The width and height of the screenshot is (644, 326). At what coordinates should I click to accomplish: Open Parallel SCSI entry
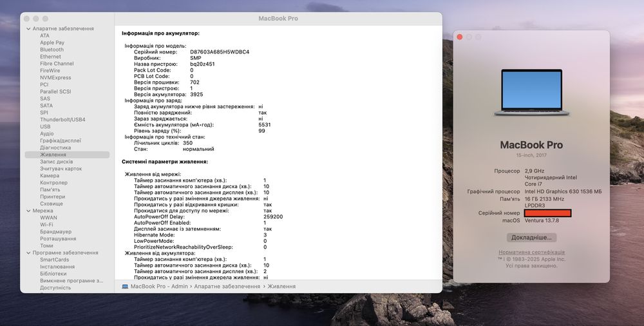55,91
